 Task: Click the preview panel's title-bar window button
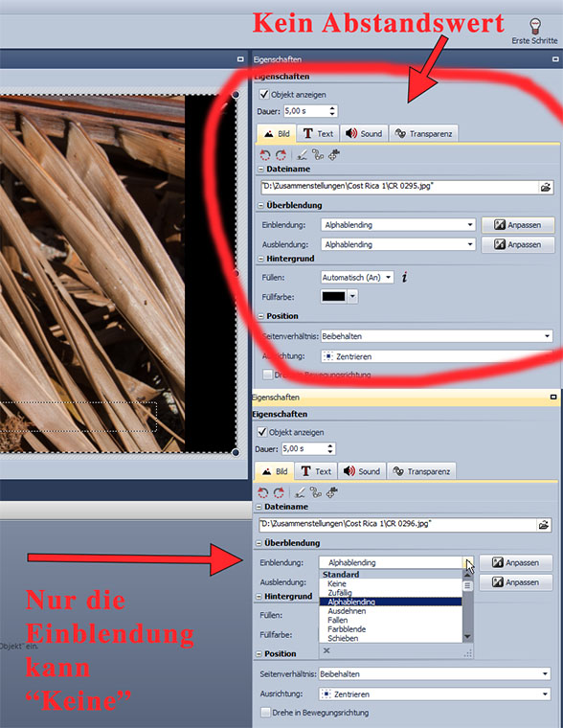240,59
